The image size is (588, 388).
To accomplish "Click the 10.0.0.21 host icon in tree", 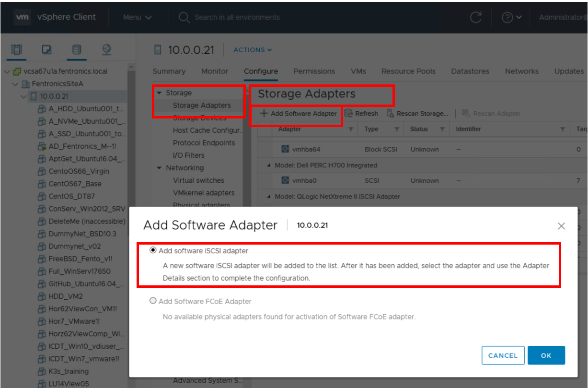I will [x=34, y=96].
